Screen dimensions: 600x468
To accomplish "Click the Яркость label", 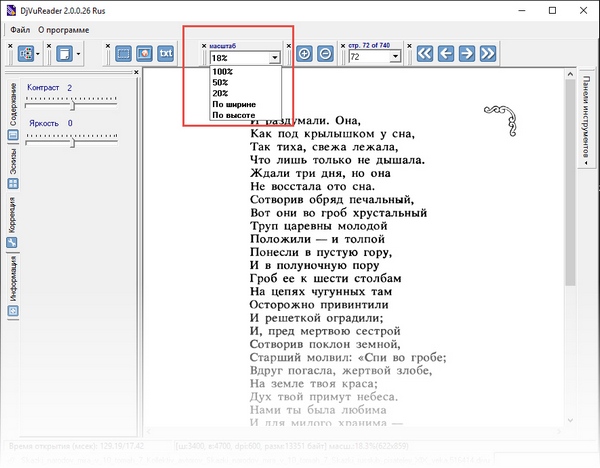I will click(44, 123).
